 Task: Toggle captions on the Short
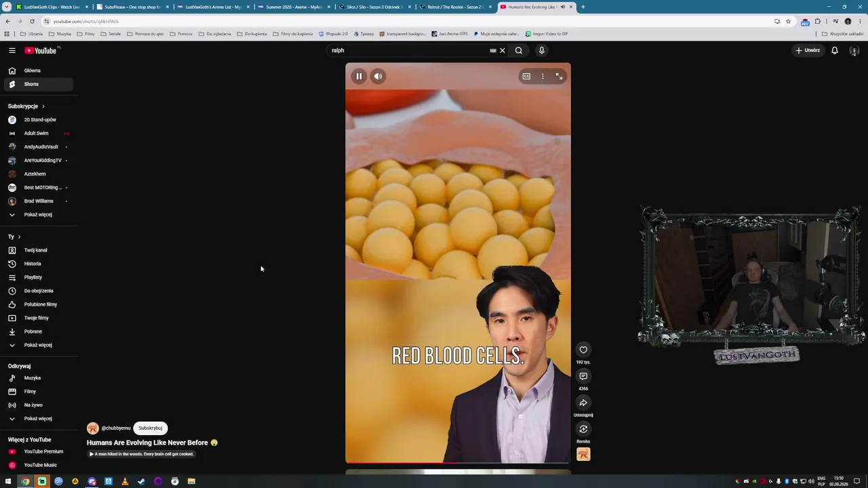click(526, 77)
